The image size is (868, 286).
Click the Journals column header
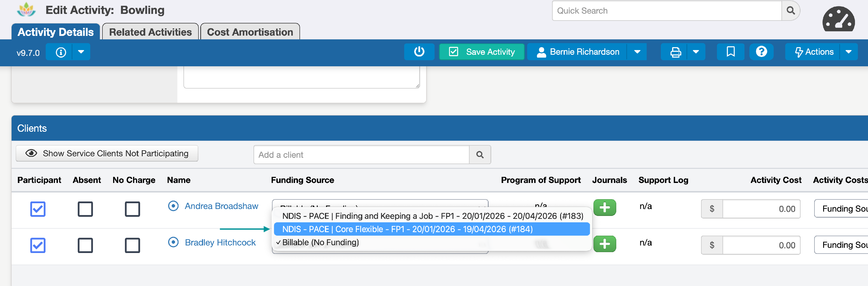[609, 180]
